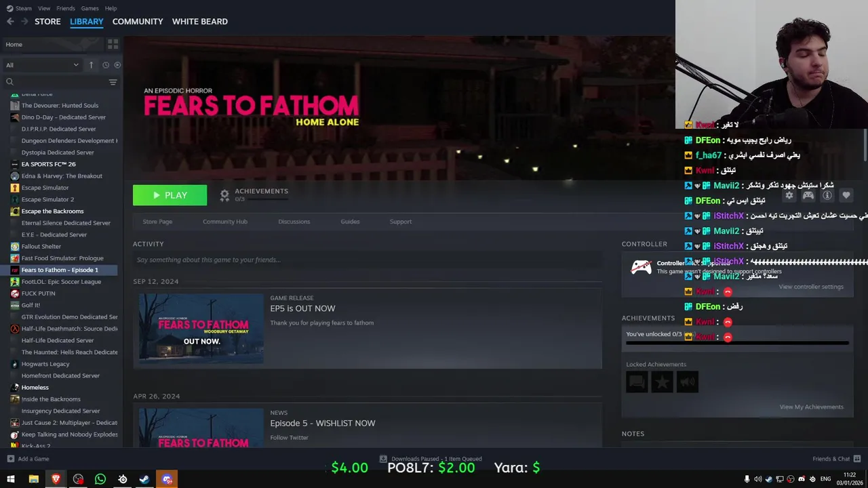The image size is (868, 488).
Task: Open the View menu
Action: pyautogui.click(x=44, y=8)
